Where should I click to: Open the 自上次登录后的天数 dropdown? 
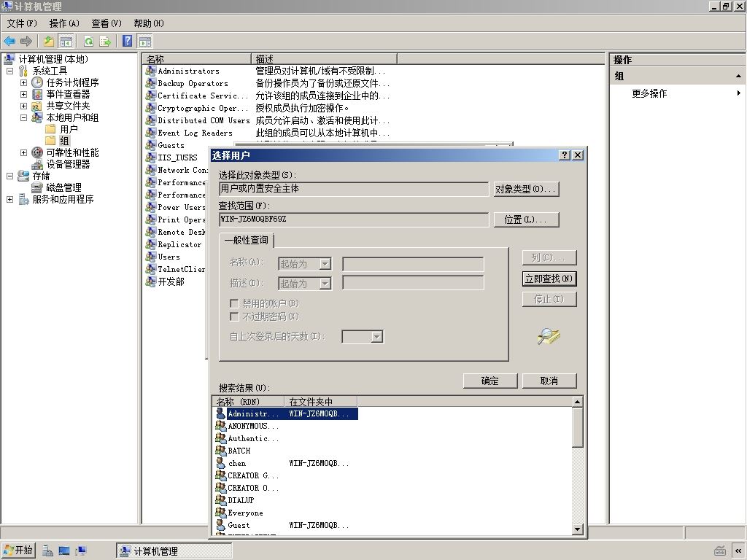(x=377, y=337)
